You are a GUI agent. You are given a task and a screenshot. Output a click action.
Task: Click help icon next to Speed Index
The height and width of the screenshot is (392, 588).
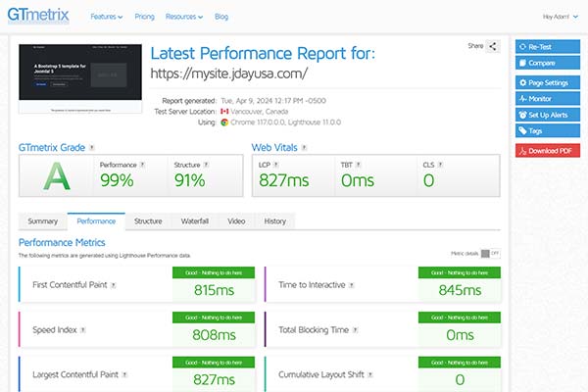click(x=81, y=330)
